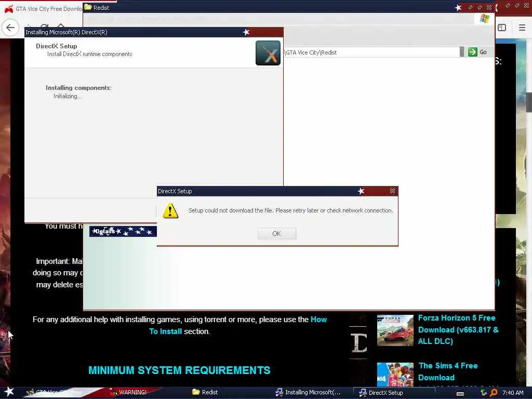Switch to WARNING! taskbar item
Viewport: 532px width, 399px height.
pos(128,392)
